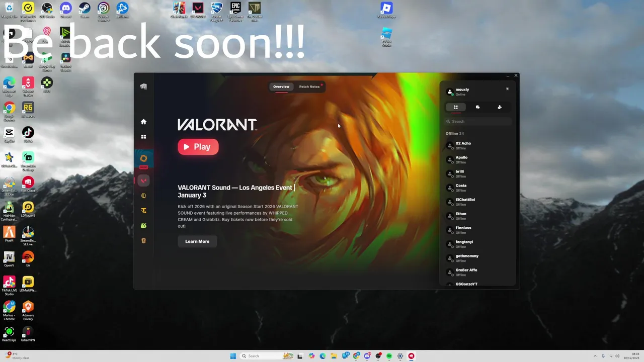
Task: Click the taskbar Search box
Action: pyautogui.click(x=268, y=356)
